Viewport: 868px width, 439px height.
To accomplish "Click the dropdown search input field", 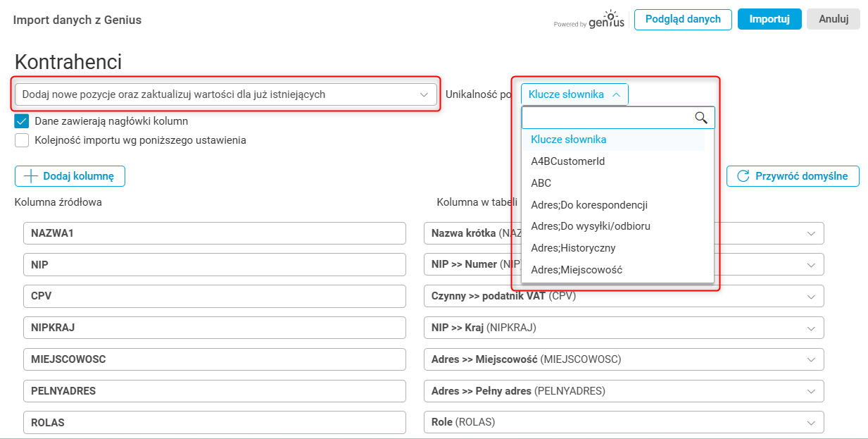I will 607,118.
